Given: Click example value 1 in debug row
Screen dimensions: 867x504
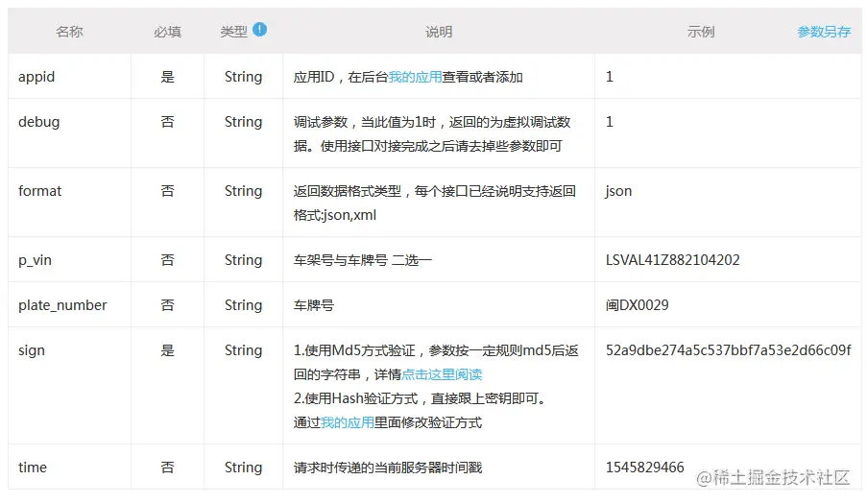Looking at the screenshot, I should [x=610, y=122].
